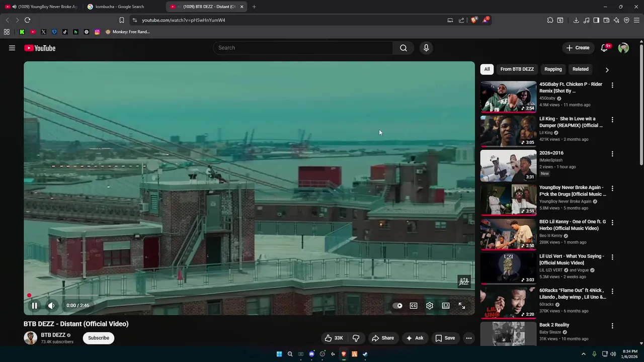Switch to theater mode
Viewport: 644px width, 362px height.
[446, 305]
